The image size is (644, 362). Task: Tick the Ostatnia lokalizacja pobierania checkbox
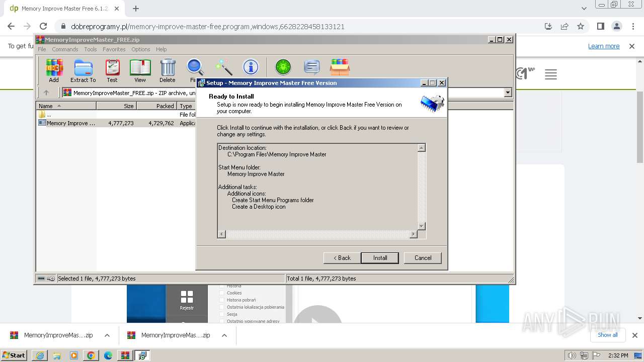click(x=221, y=307)
